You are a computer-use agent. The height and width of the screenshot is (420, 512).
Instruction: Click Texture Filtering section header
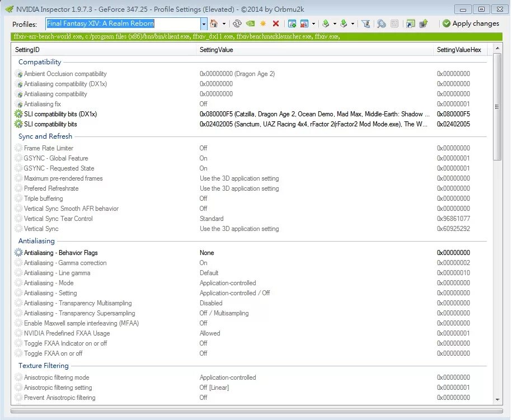click(44, 366)
